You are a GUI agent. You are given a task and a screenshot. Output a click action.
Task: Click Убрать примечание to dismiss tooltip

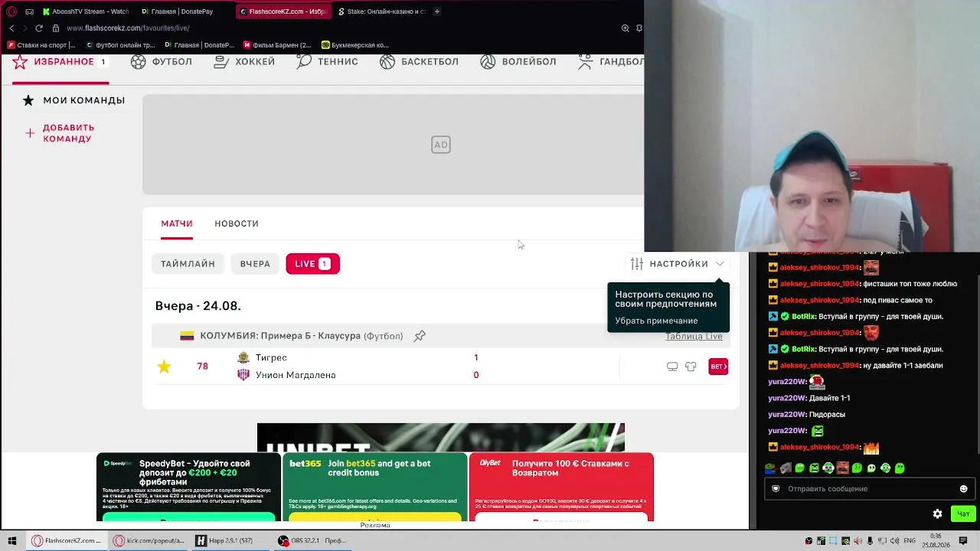point(656,321)
